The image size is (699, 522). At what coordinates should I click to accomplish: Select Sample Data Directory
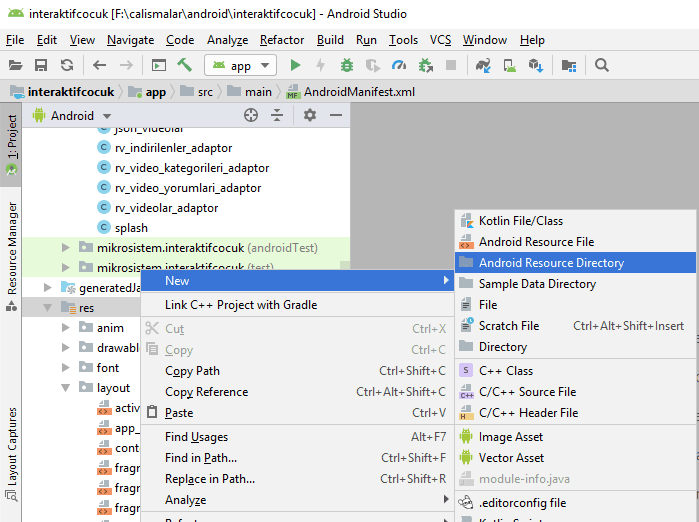[575, 284]
